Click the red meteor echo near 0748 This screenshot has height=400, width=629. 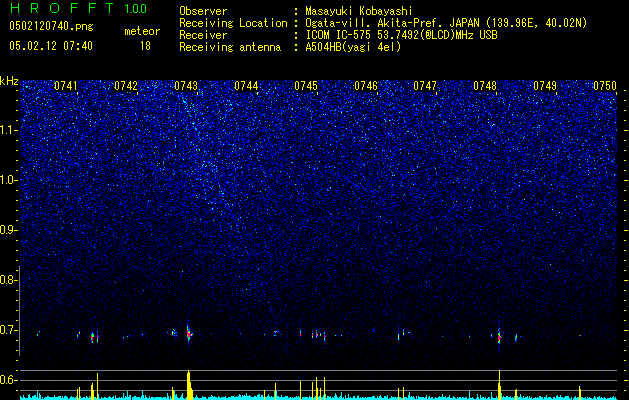point(499,337)
